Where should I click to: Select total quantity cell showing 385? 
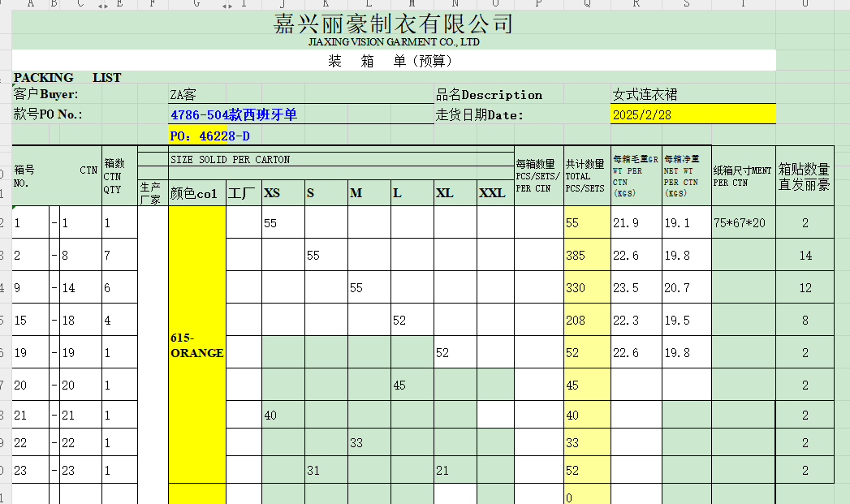click(576, 256)
